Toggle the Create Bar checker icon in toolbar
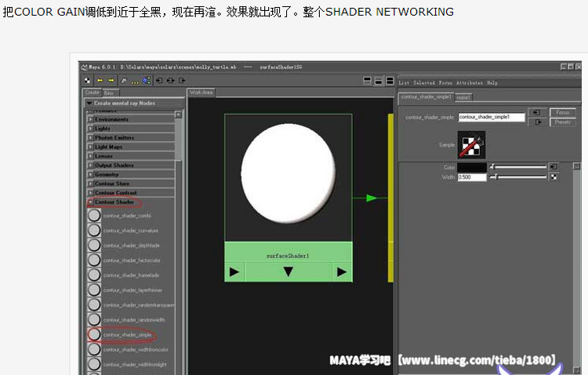This screenshot has height=375, width=588. coord(87,80)
